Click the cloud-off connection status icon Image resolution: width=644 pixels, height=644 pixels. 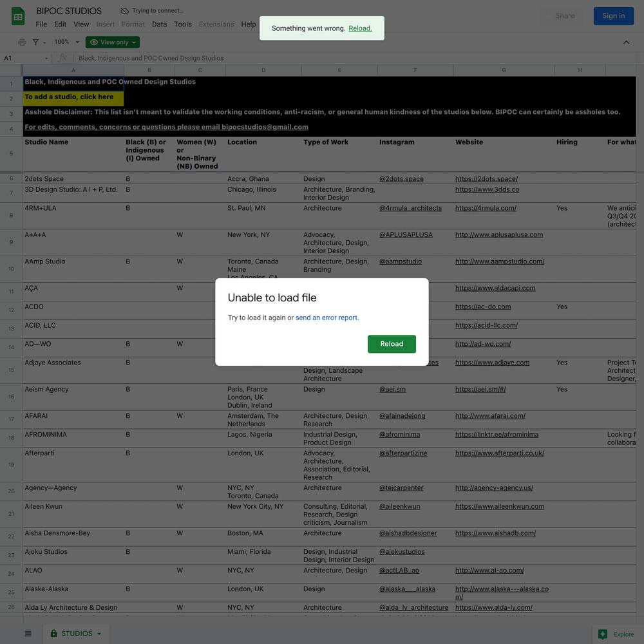coord(124,11)
